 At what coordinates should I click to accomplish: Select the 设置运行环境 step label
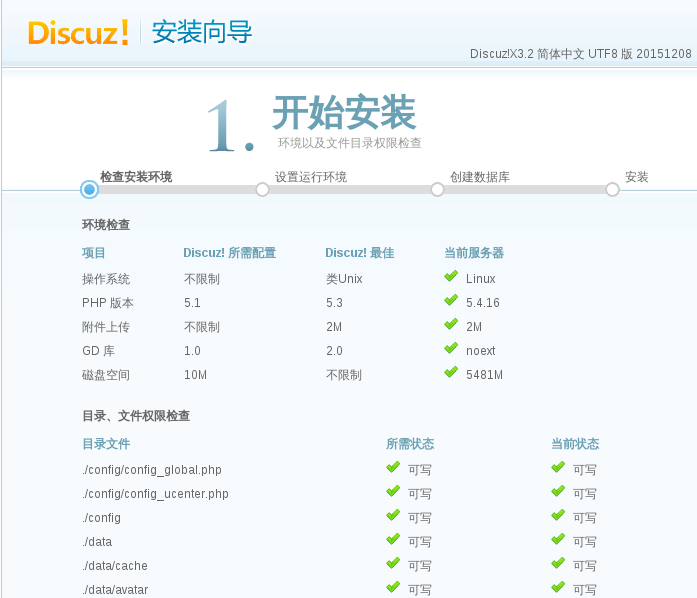point(311,177)
